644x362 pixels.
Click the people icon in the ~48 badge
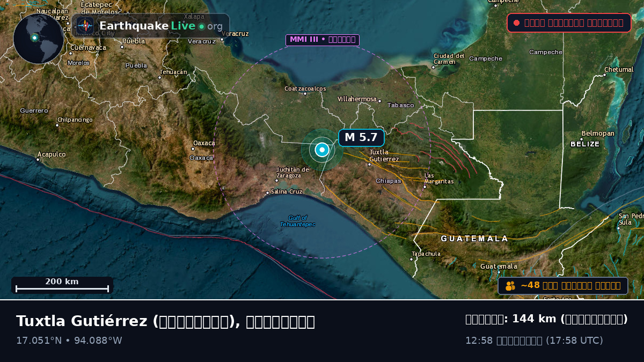coord(510,286)
